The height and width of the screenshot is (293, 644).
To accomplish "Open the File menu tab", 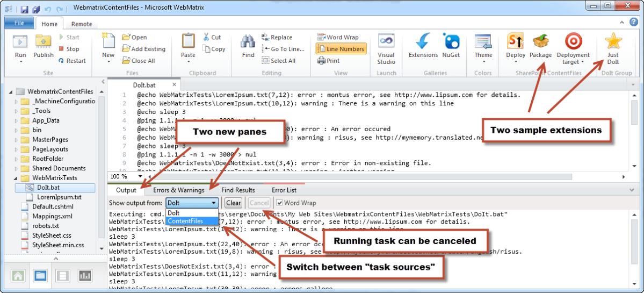I will click(x=19, y=23).
